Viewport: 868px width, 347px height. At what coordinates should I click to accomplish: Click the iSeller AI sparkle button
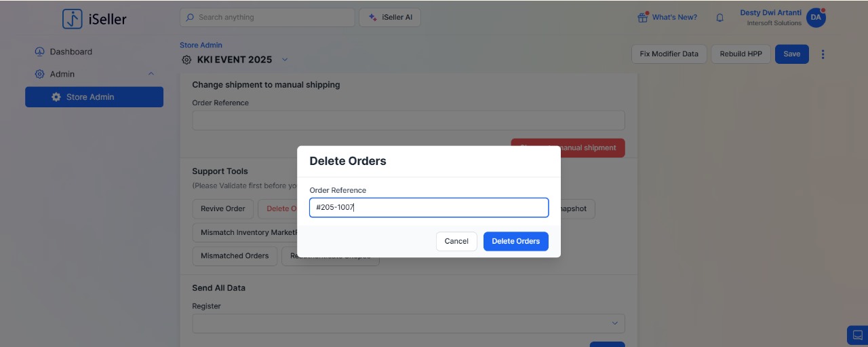tap(390, 18)
